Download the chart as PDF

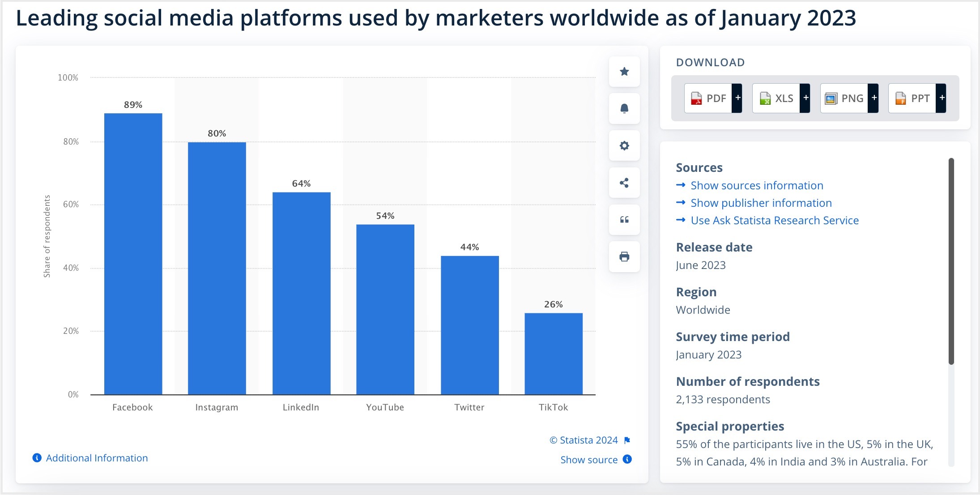coord(708,98)
